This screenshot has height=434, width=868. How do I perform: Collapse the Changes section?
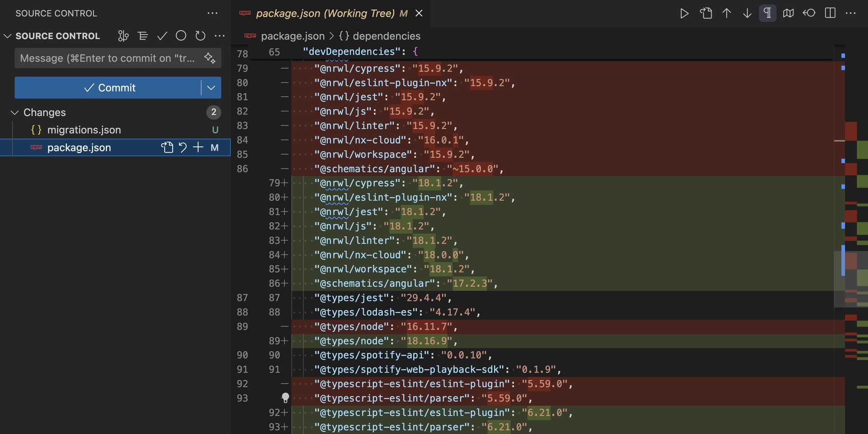click(14, 112)
